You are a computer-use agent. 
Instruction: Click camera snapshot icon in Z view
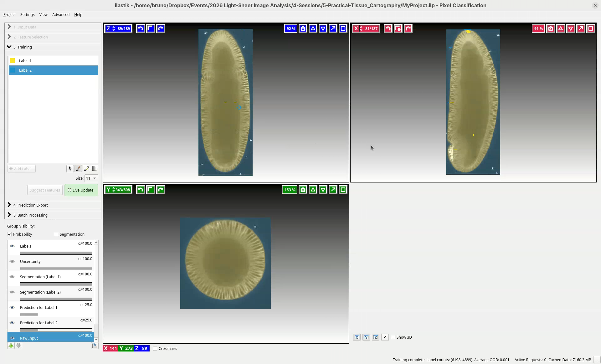(303, 28)
